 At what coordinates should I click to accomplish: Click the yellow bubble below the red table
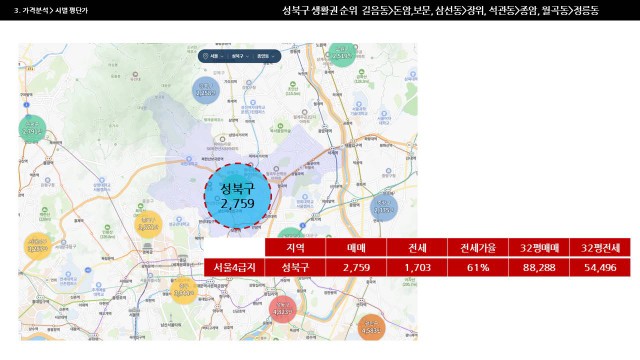(x=184, y=290)
